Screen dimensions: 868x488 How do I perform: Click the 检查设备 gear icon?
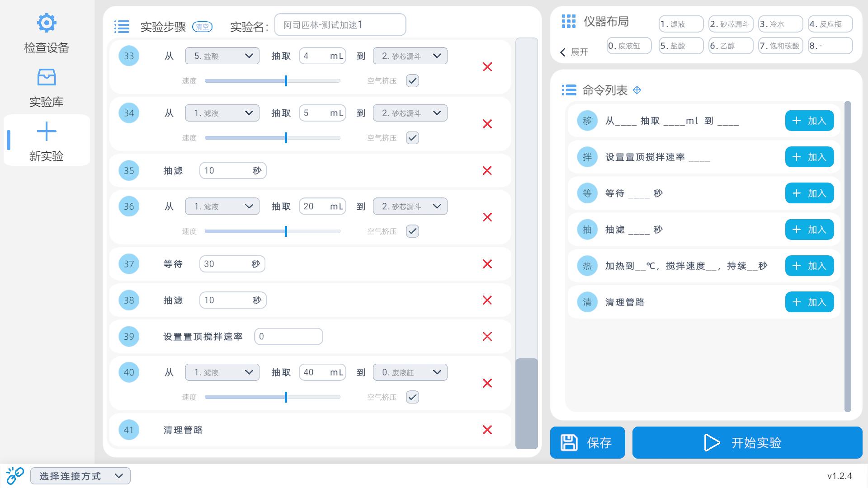47,23
